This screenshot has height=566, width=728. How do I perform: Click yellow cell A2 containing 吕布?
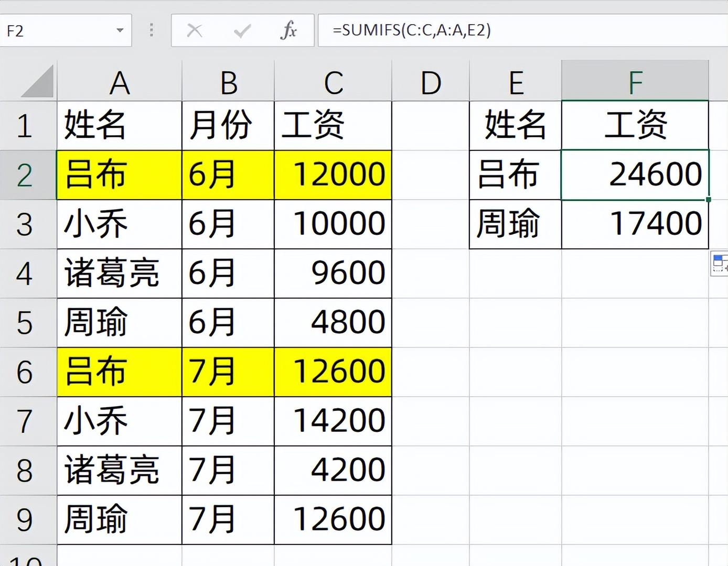click(x=120, y=175)
